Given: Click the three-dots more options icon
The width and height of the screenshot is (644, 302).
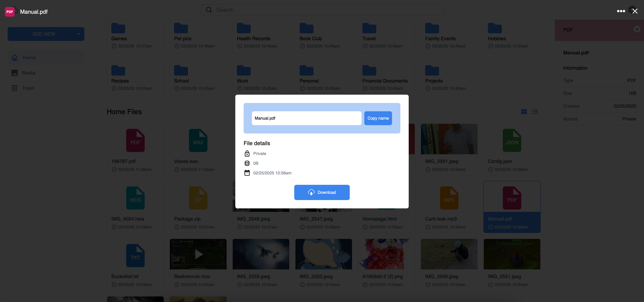Looking at the screenshot, I should pyautogui.click(x=621, y=11).
